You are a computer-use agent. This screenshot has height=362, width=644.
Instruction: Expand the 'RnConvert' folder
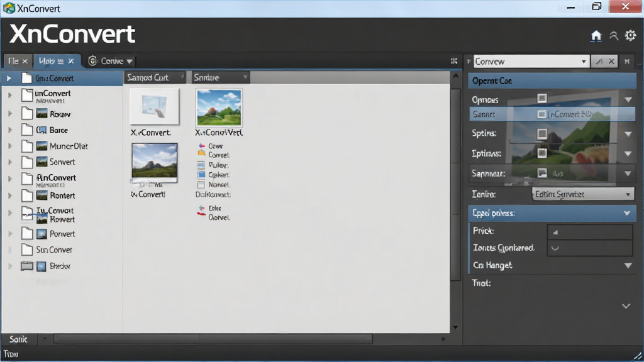coord(10,179)
